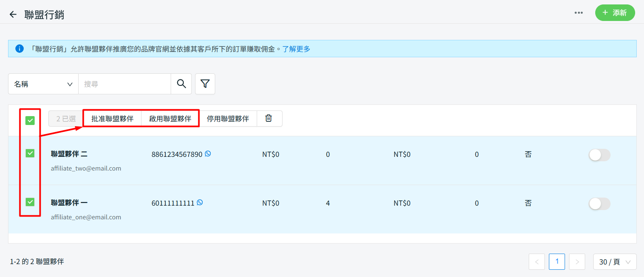The height and width of the screenshot is (277, 644).
Task: Click the magnifier search icon
Action: pos(181,84)
